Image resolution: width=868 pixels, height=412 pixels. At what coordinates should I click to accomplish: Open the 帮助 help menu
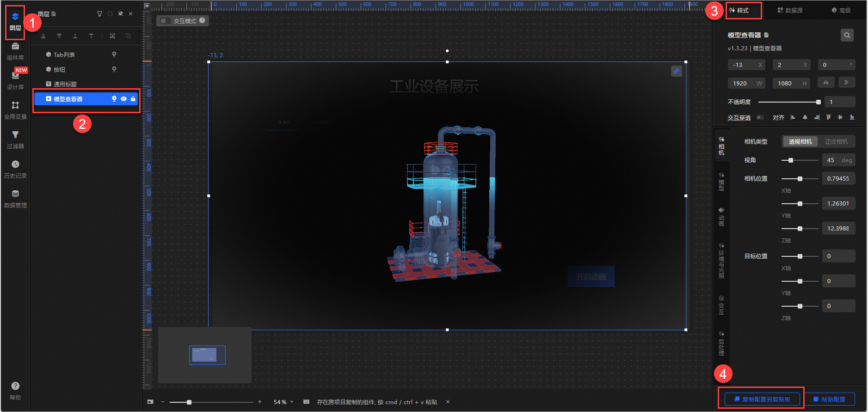[x=15, y=391]
